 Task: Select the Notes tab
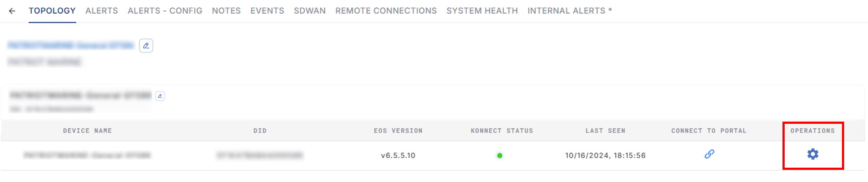(226, 11)
